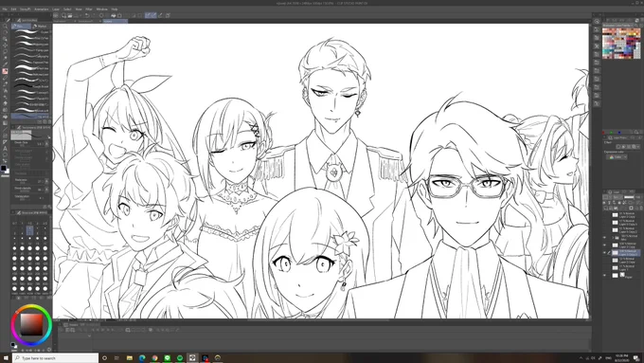Hide the Paper layer eye icon
Screen dimensions: 644x363
pyautogui.click(x=604, y=276)
